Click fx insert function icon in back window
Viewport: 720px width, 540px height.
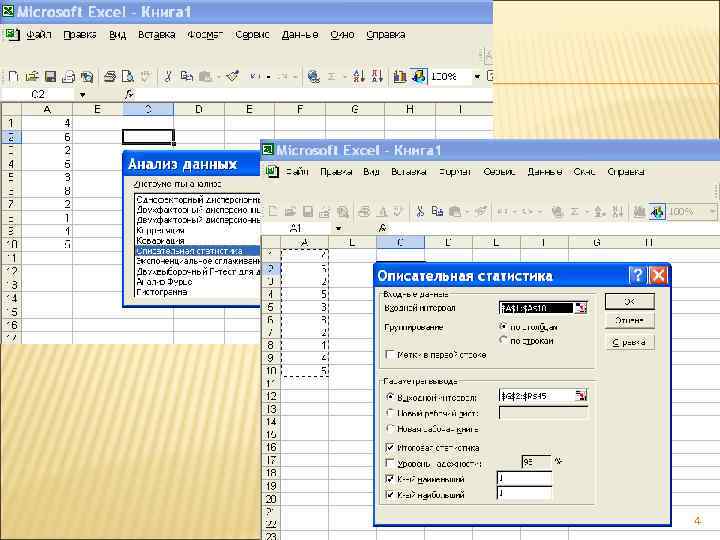(129, 95)
